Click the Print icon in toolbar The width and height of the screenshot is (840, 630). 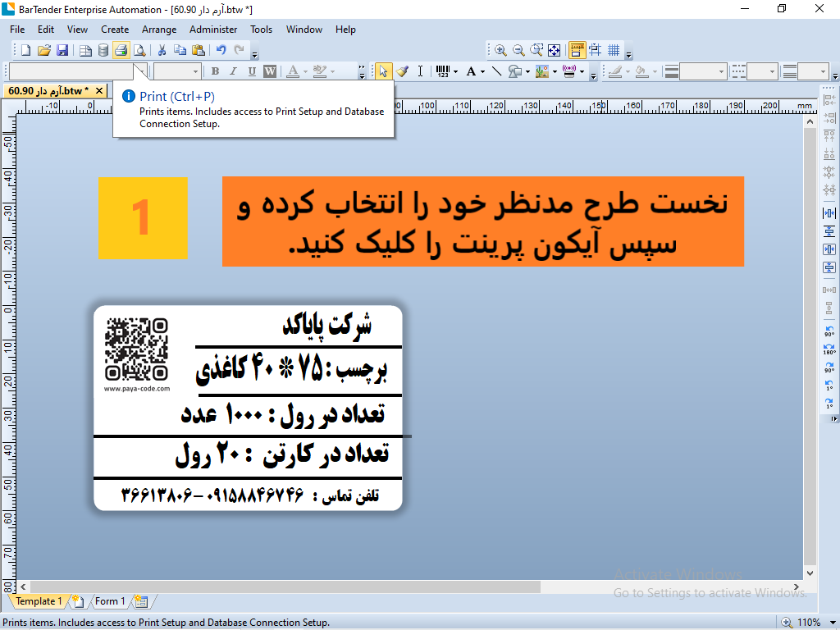(121, 50)
